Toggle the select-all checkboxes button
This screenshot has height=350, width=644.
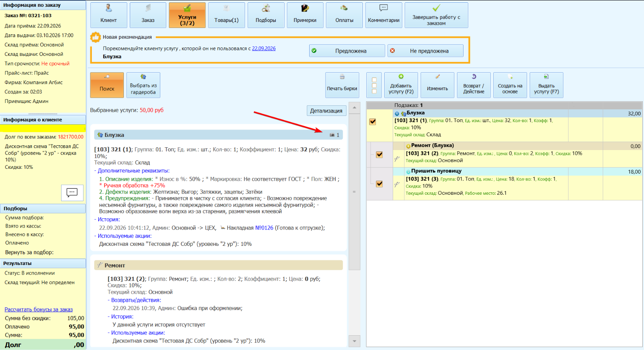(374, 85)
